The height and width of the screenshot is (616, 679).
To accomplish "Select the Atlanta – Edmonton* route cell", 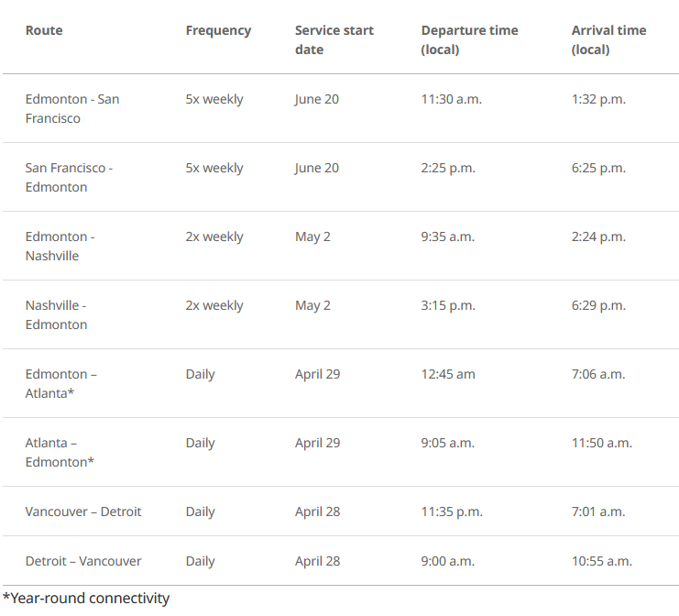I will 60,452.
